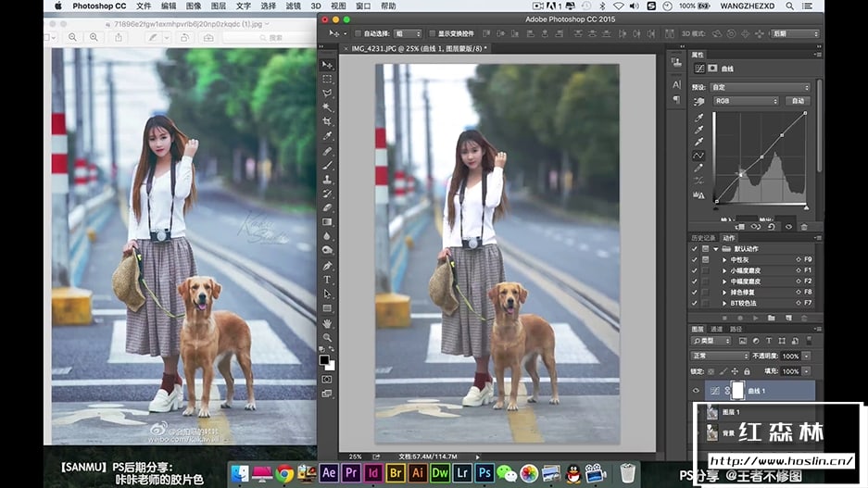Screen dimensions: 868x488
Task: Expand the 中性灰 action
Action: coord(724,259)
